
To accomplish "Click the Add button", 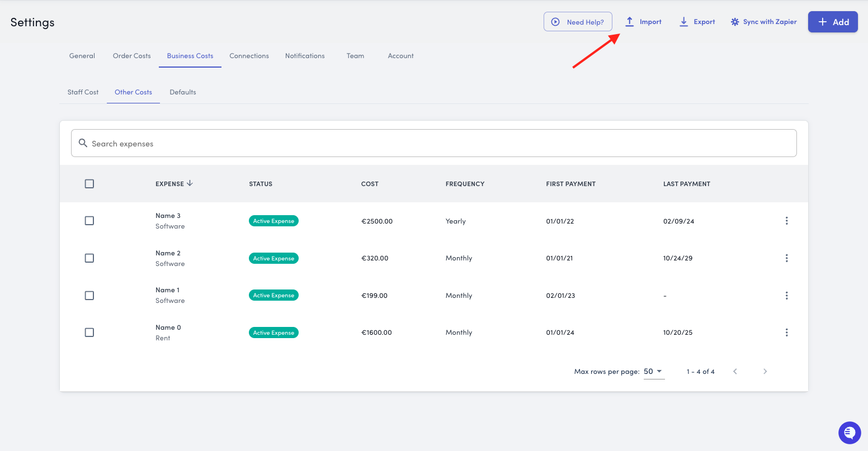I will tap(833, 22).
